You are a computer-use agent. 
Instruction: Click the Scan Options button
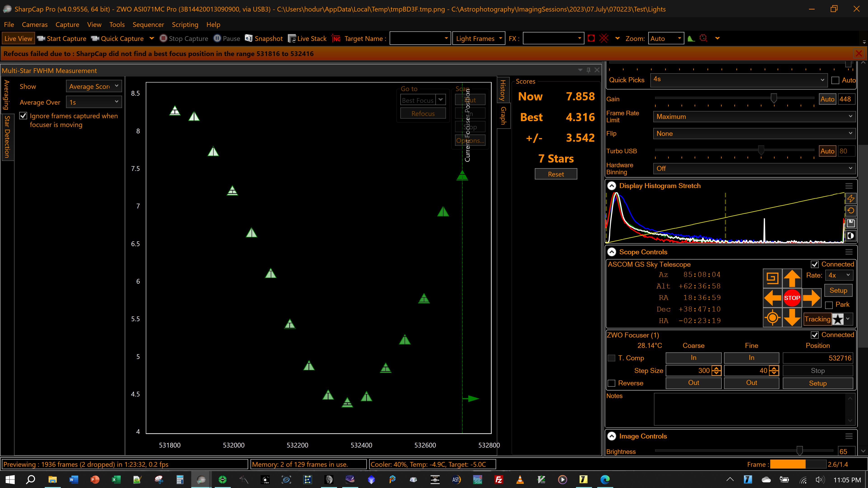pyautogui.click(x=470, y=141)
